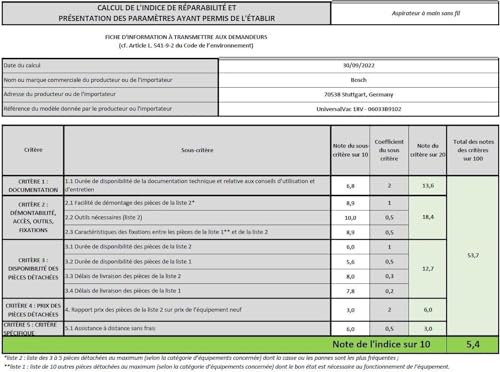Click the Note de l'indice sur 10 label
The width and height of the screenshot is (500, 372).
pyautogui.click(x=381, y=345)
